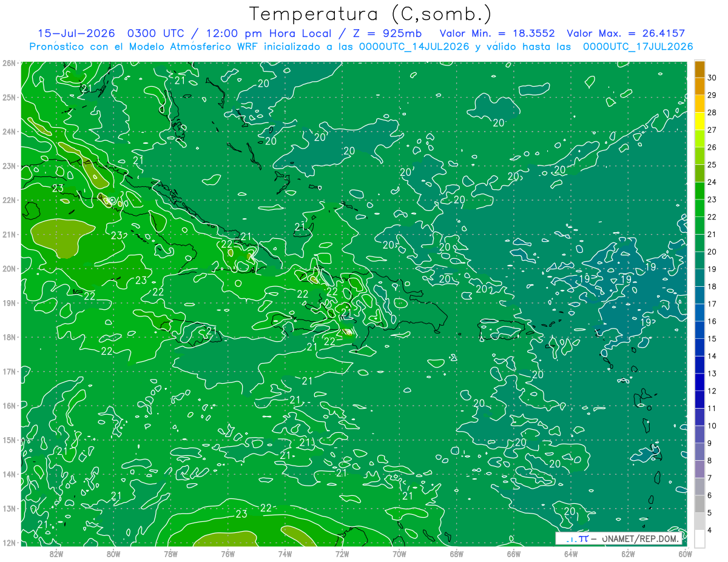Pick the legend band between 25 and 26

(x=699, y=156)
